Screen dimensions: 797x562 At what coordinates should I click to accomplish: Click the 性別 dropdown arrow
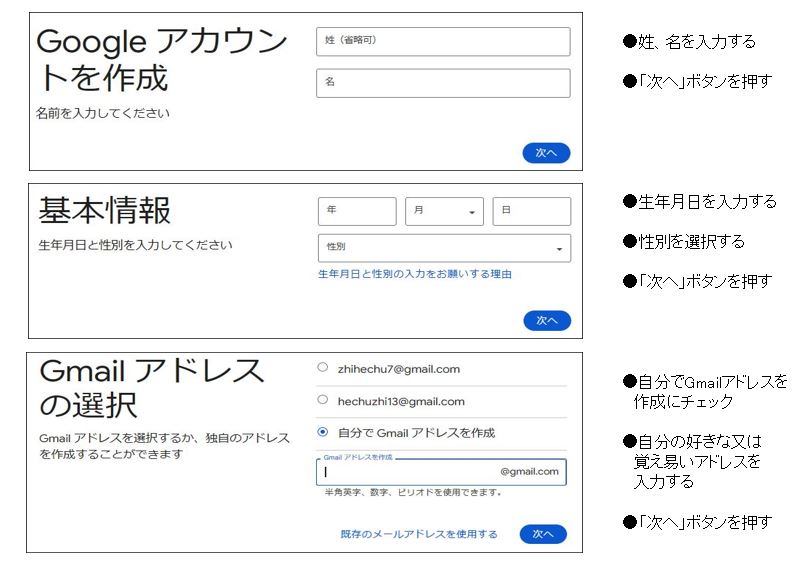559,248
